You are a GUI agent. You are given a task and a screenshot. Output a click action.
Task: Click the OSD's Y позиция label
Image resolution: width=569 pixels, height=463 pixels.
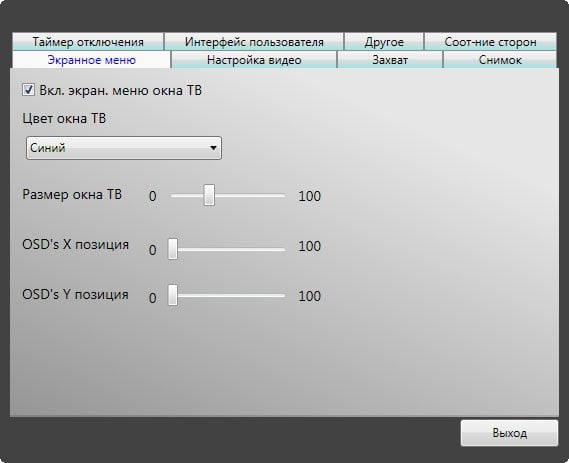(75, 294)
